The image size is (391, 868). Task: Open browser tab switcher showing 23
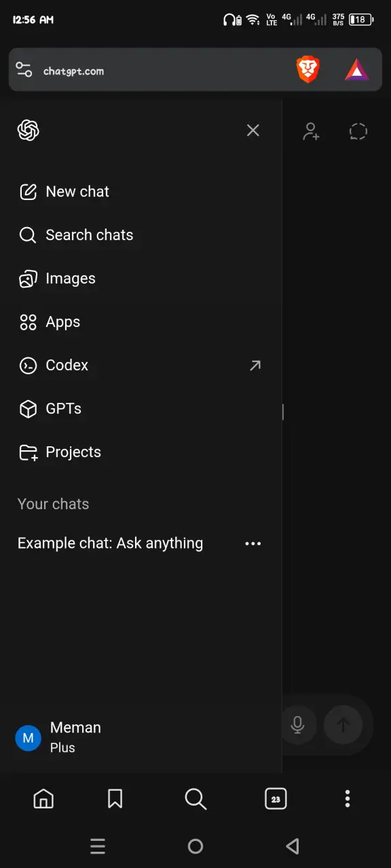pyautogui.click(x=276, y=799)
